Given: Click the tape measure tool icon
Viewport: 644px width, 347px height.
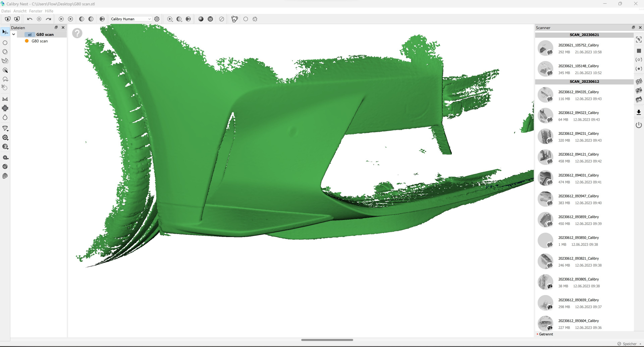Looking at the screenshot, I should tap(5, 158).
